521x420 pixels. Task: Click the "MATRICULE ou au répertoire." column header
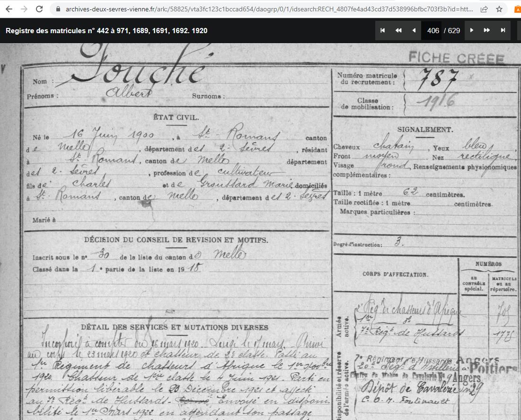click(x=504, y=284)
